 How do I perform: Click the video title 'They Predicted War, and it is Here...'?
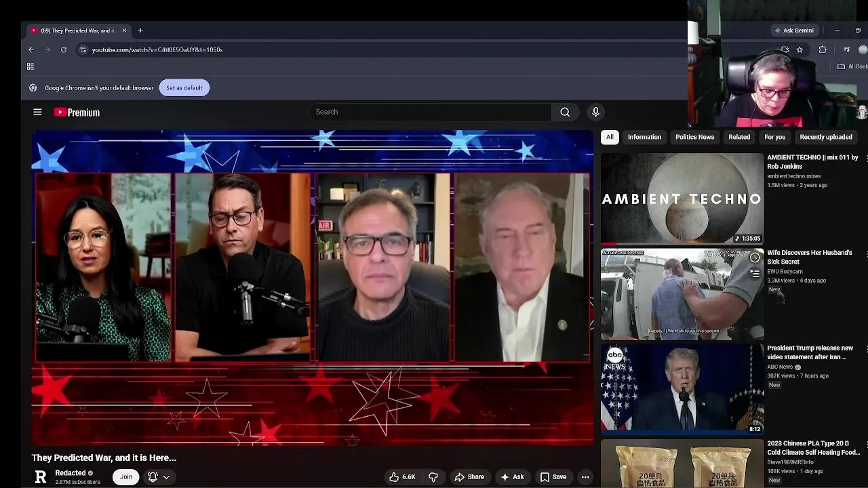(104, 458)
